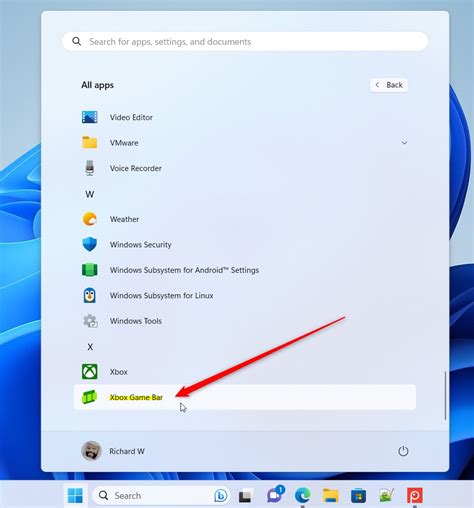474x508 pixels.
Task: Go Back from All apps
Action: click(389, 85)
